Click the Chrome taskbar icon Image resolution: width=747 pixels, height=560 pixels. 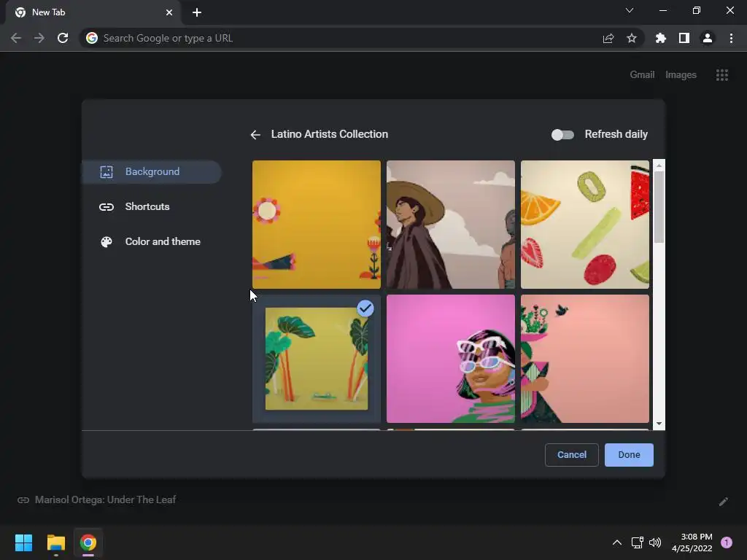coord(88,542)
